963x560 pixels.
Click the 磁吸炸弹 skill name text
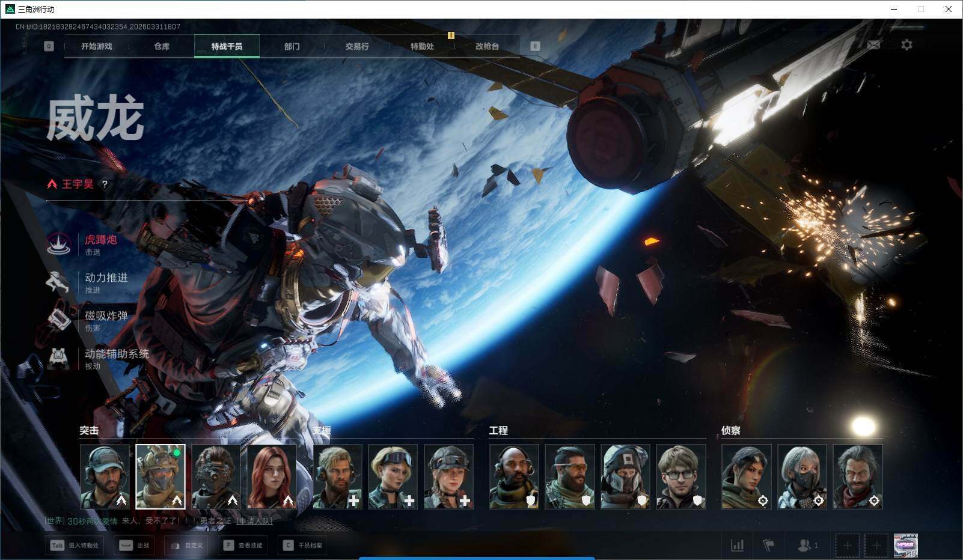pos(106,315)
